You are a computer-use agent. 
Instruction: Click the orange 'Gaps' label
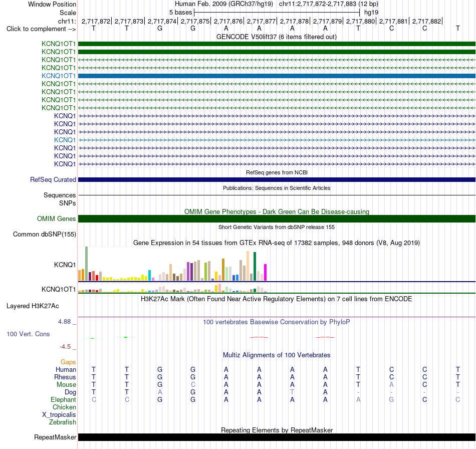[68, 362]
